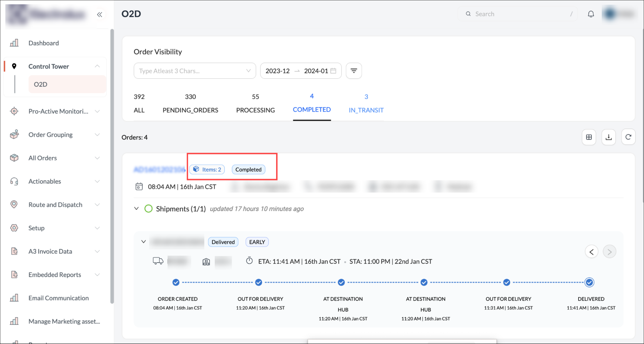Screen dimensions: 644x344
Task: Expand the Route and Dispatch menu
Action: tap(97, 205)
